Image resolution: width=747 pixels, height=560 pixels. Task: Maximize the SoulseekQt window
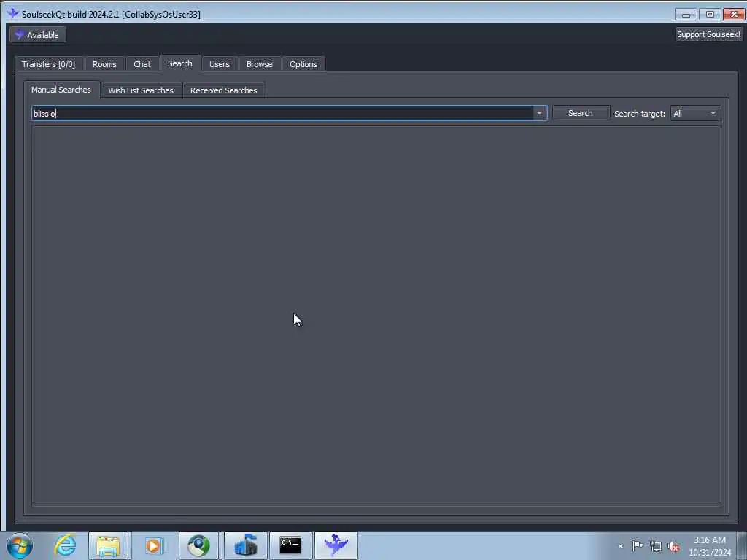[710, 15]
